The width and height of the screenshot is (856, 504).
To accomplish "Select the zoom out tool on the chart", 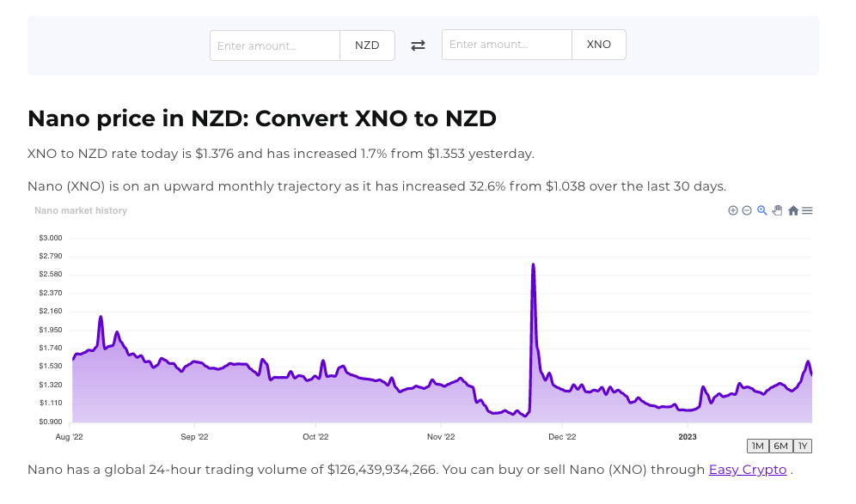I will click(746, 210).
